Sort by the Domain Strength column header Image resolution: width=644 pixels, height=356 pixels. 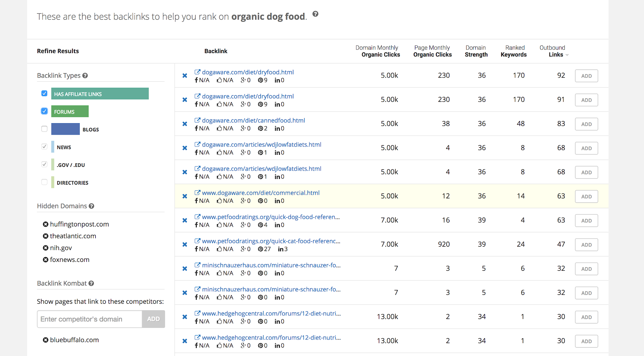476,51
